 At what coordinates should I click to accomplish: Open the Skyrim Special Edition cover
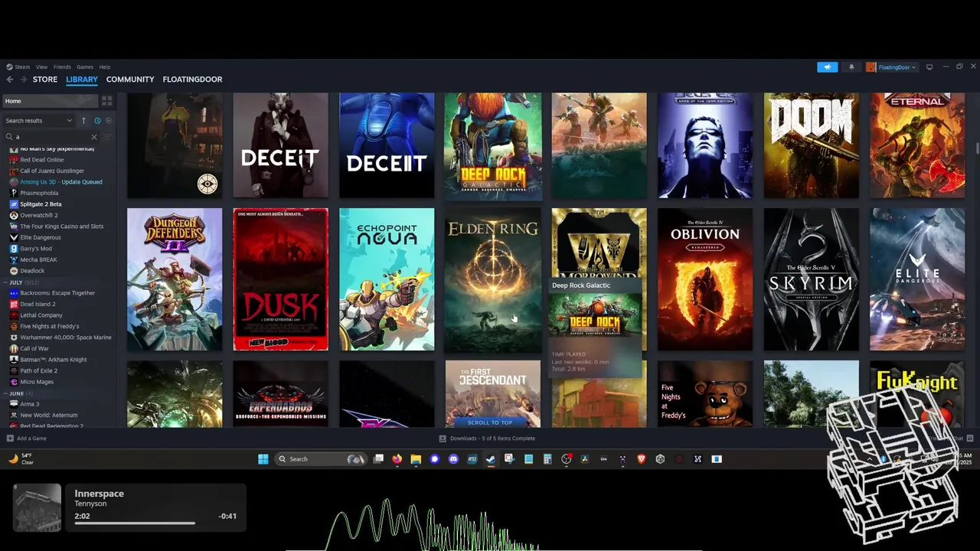tap(812, 279)
